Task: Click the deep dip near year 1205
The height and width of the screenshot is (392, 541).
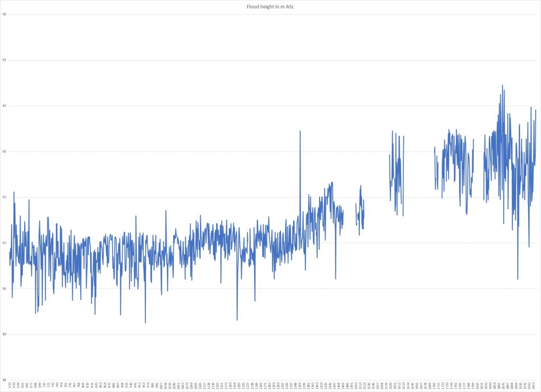Action: pos(237,319)
